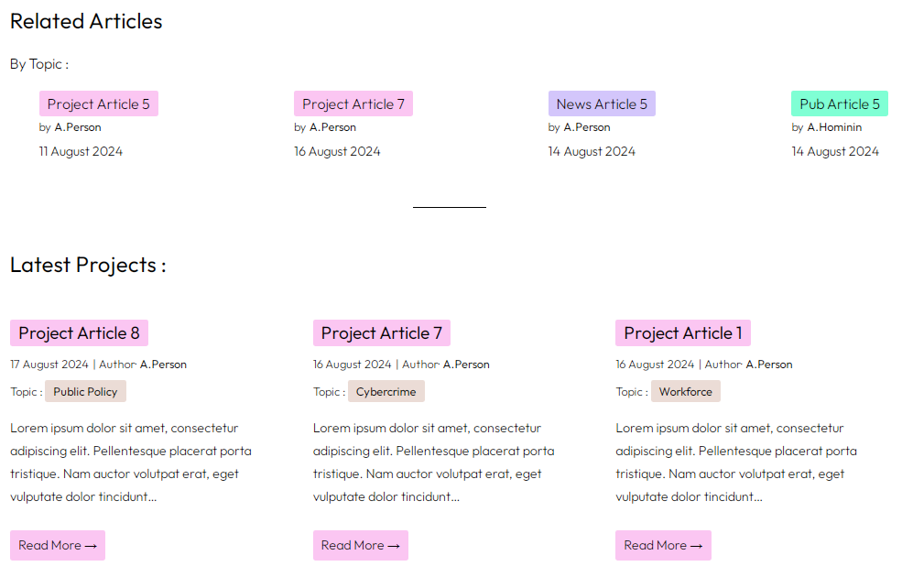The image size is (902, 588).
Task: Open the Pub Article 5 link
Action: coord(839,104)
